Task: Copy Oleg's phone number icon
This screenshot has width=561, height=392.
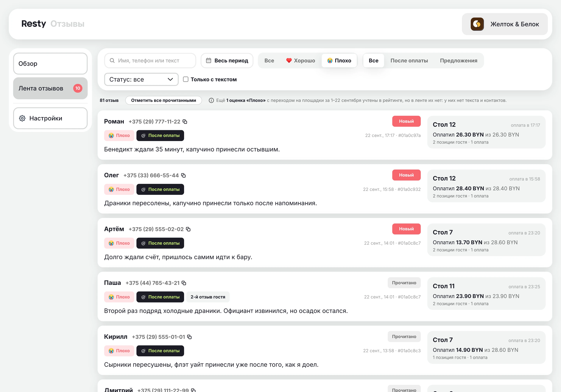Action: pyautogui.click(x=183, y=175)
